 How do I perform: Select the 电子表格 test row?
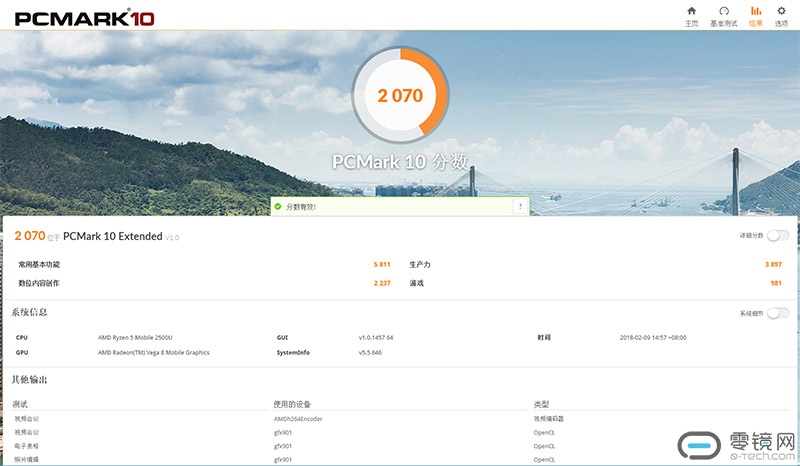[27, 446]
